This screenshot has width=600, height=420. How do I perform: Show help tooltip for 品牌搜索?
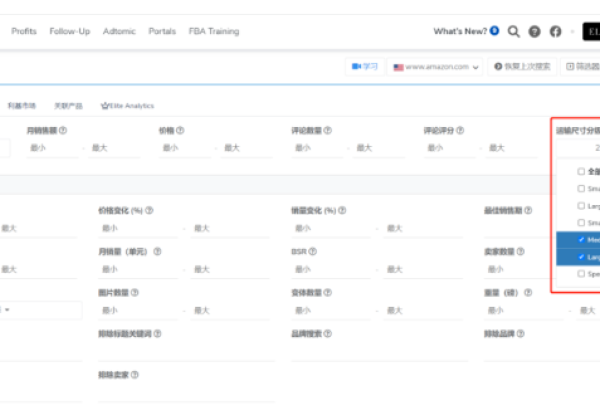pyautogui.click(x=328, y=334)
